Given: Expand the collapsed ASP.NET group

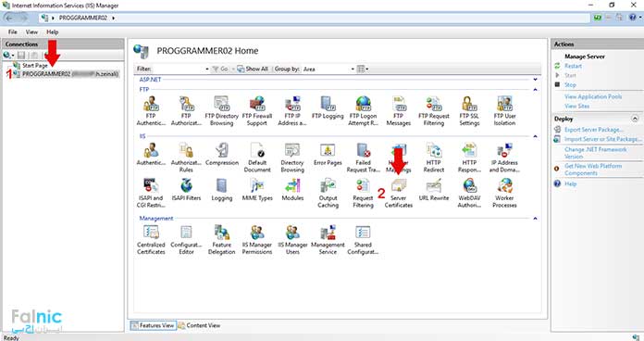Looking at the screenshot, I should [535, 80].
